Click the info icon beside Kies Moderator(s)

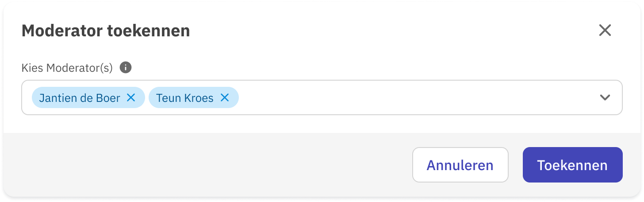[126, 68]
